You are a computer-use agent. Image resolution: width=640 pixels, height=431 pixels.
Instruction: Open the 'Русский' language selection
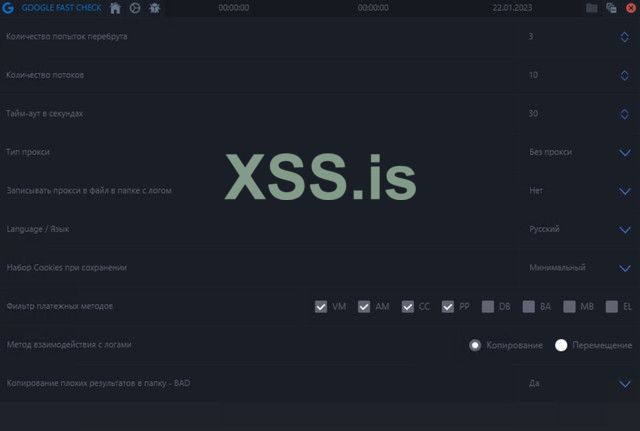(x=544, y=229)
